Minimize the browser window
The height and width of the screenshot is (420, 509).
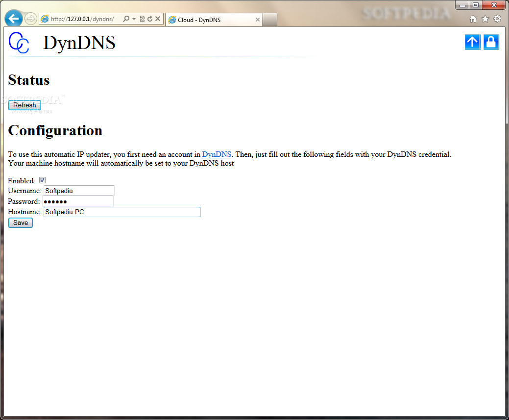pos(462,5)
